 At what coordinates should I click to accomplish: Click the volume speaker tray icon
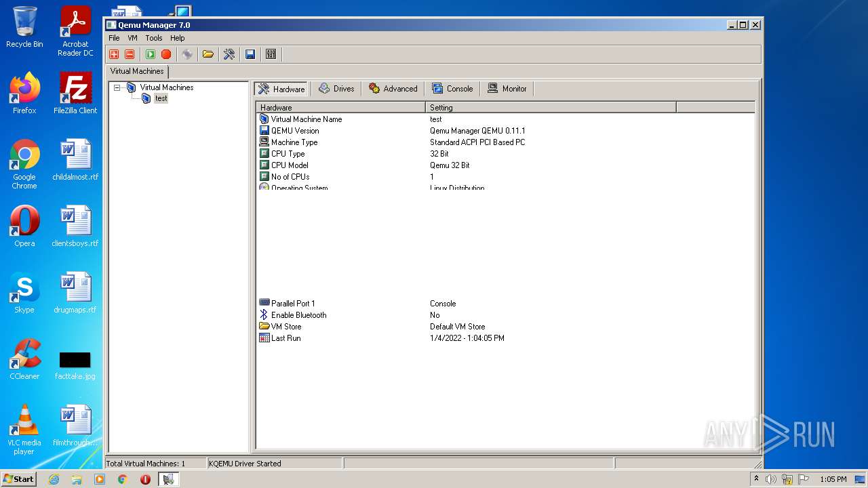771,479
